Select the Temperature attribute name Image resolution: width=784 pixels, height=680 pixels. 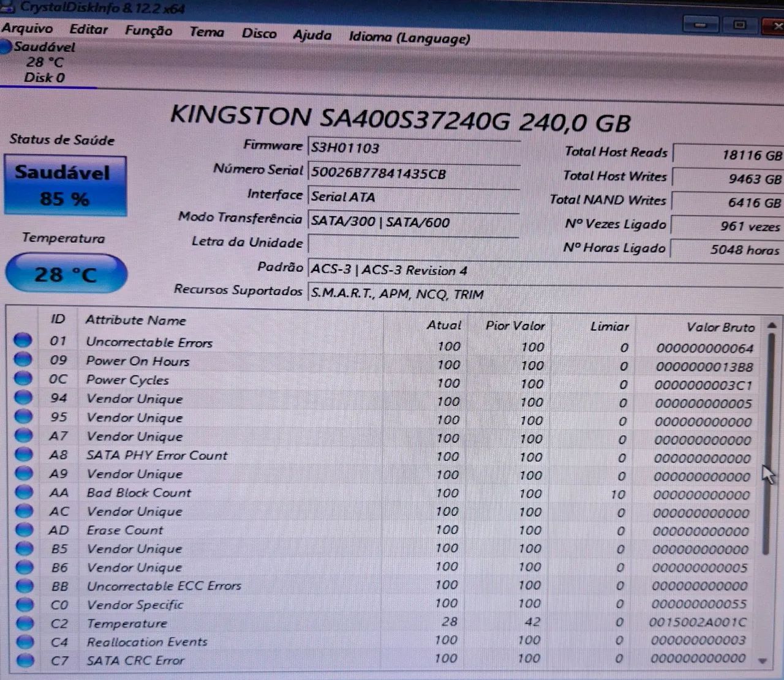click(127, 624)
